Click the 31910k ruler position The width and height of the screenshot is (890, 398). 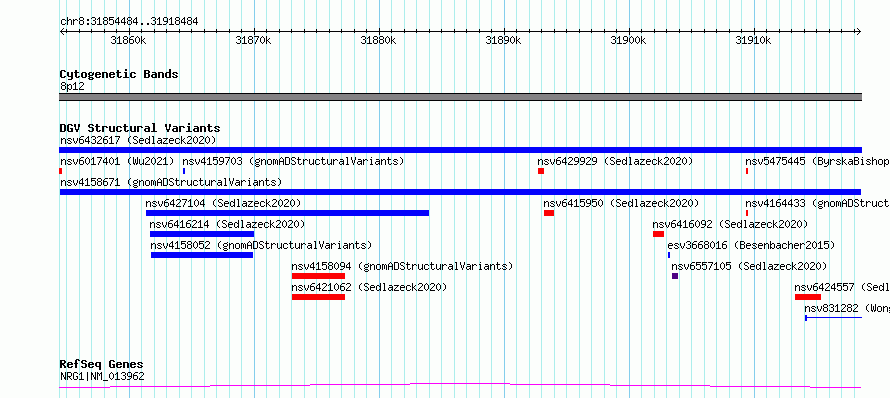753,40
